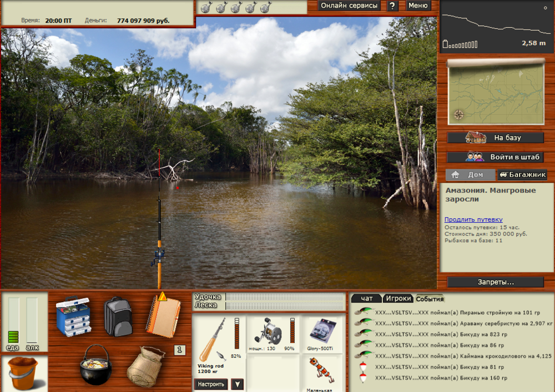The height and width of the screenshot is (392, 555).
Task: Expand the arrow next to Настроить
Action: click(238, 384)
